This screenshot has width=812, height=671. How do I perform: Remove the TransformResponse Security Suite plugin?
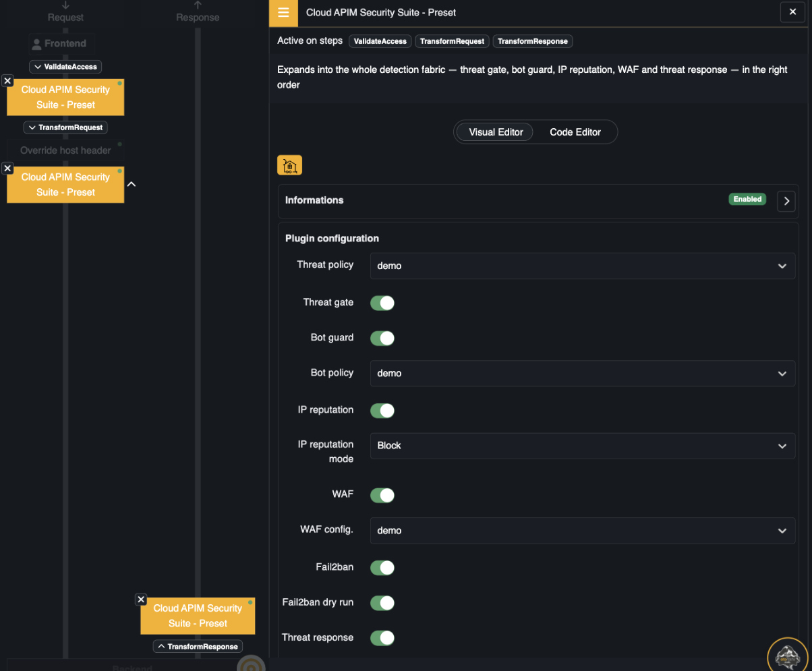tap(141, 599)
